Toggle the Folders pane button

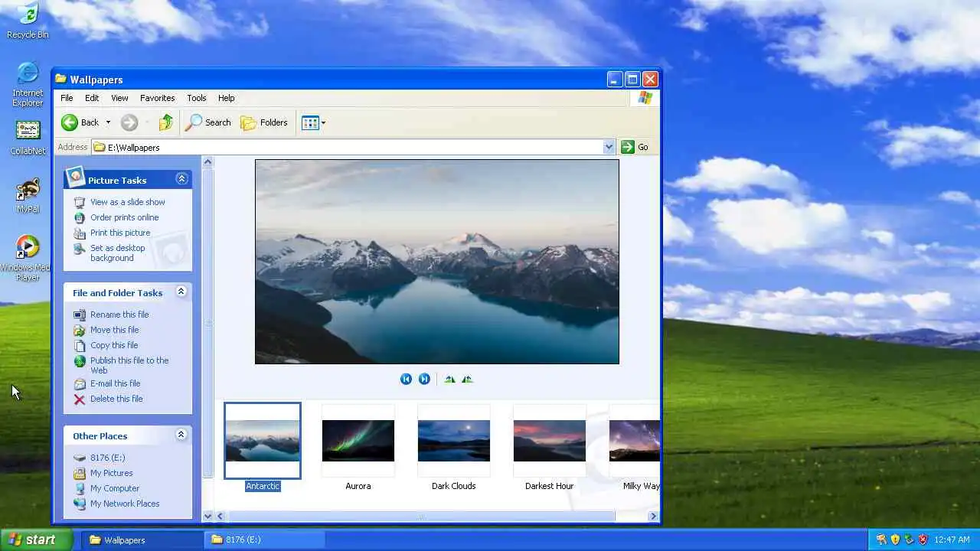point(264,122)
